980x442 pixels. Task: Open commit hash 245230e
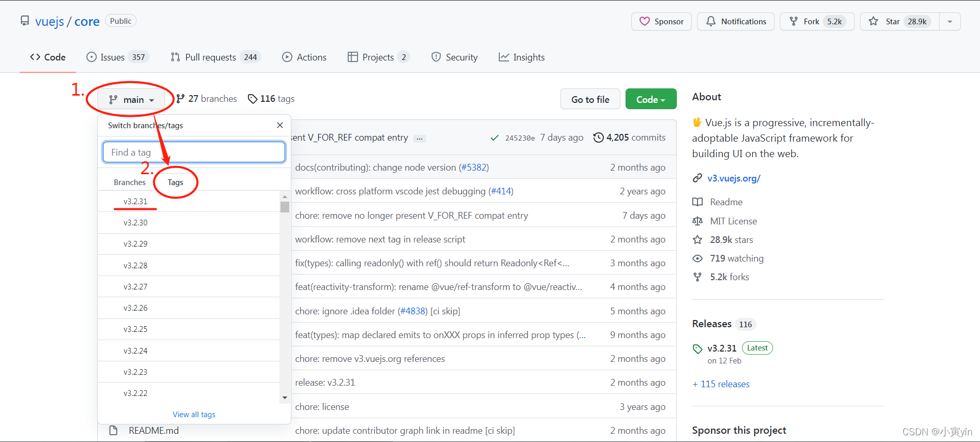pos(520,138)
